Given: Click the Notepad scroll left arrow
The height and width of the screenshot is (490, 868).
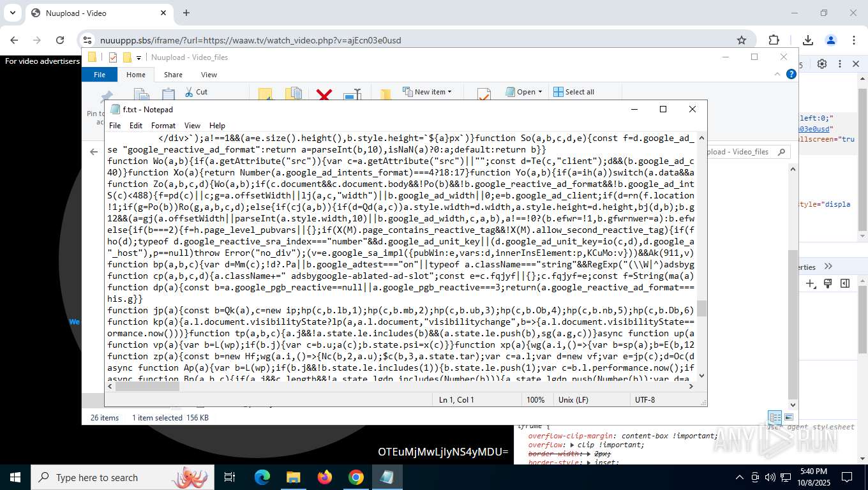Looking at the screenshot, I should tap(110, 386).
